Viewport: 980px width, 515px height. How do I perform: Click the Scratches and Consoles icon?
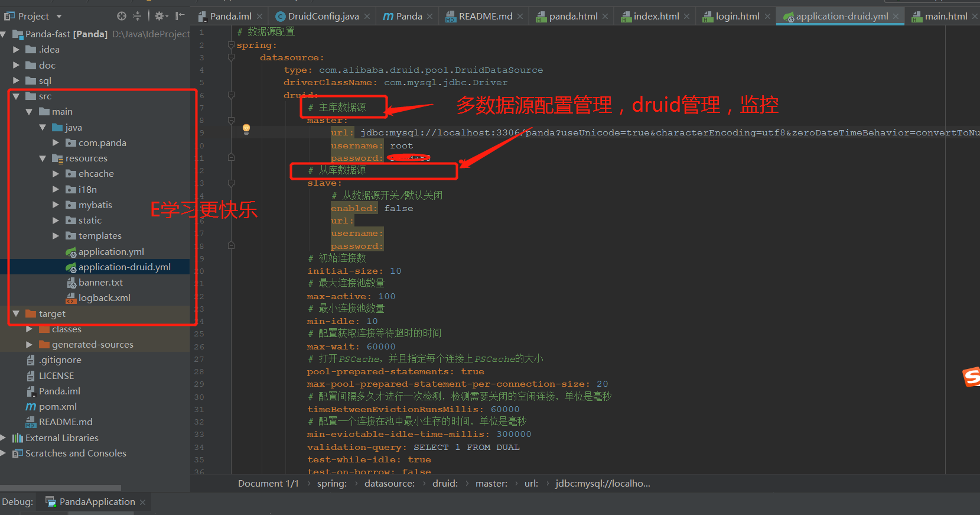click(x=18, y=454)
